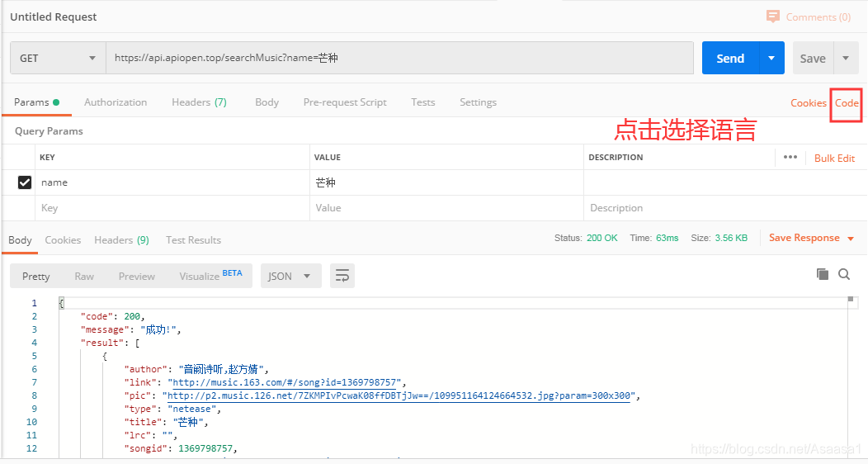Viewport: 868px width, 464px height.
Task: Toggle word wrap for the response
Action: point(342,276)
